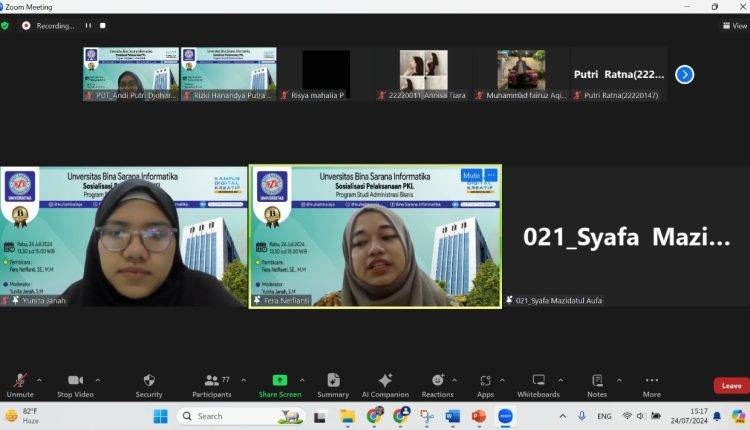Select Muhammad fairuz thumbnail

521,74
